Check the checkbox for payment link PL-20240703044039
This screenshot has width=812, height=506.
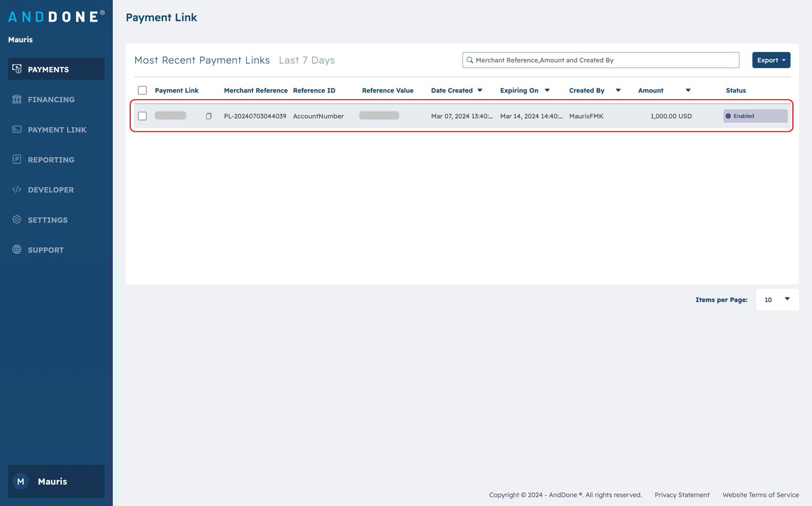coord(142,116)
